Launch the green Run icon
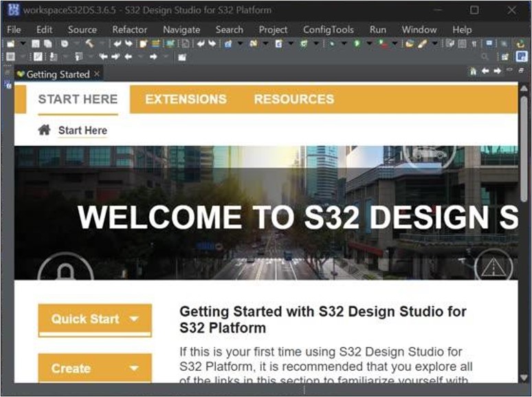The width and height of the screenshot is (532, 397). [357, 43]
